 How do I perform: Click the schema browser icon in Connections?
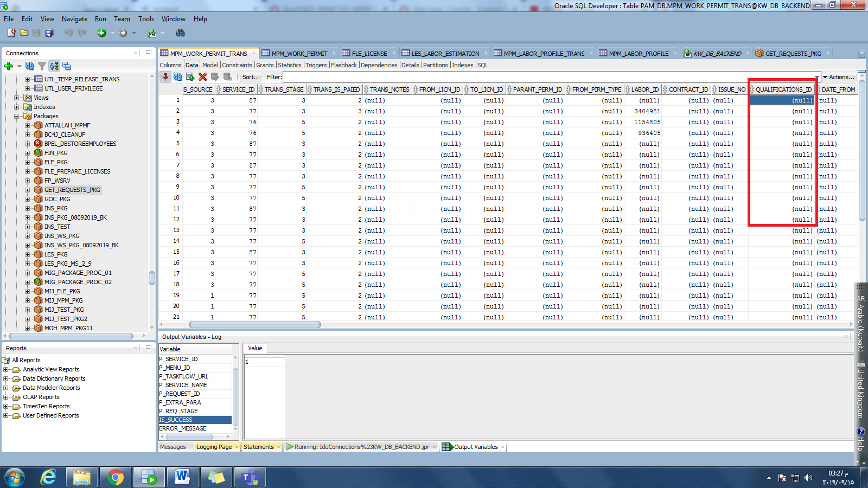54,66
